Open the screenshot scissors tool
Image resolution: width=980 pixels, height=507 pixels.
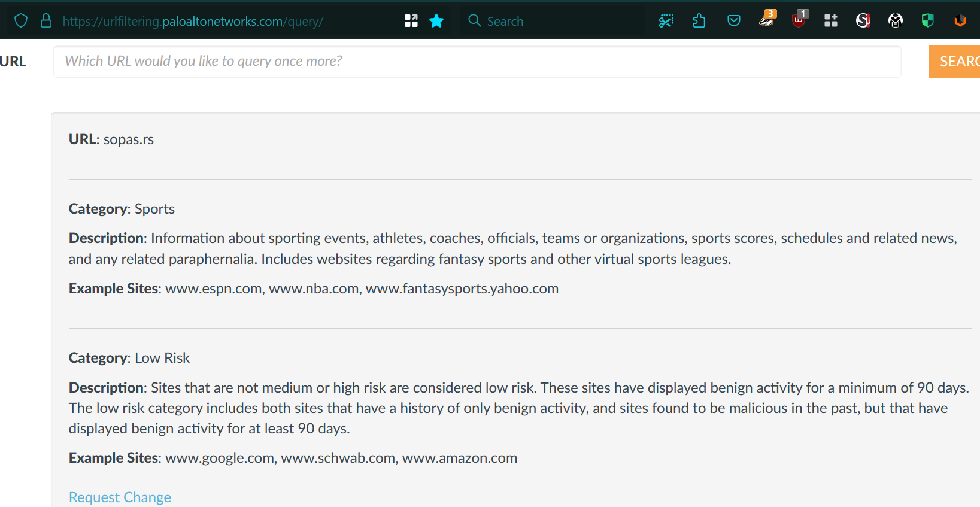pos(666,21)
